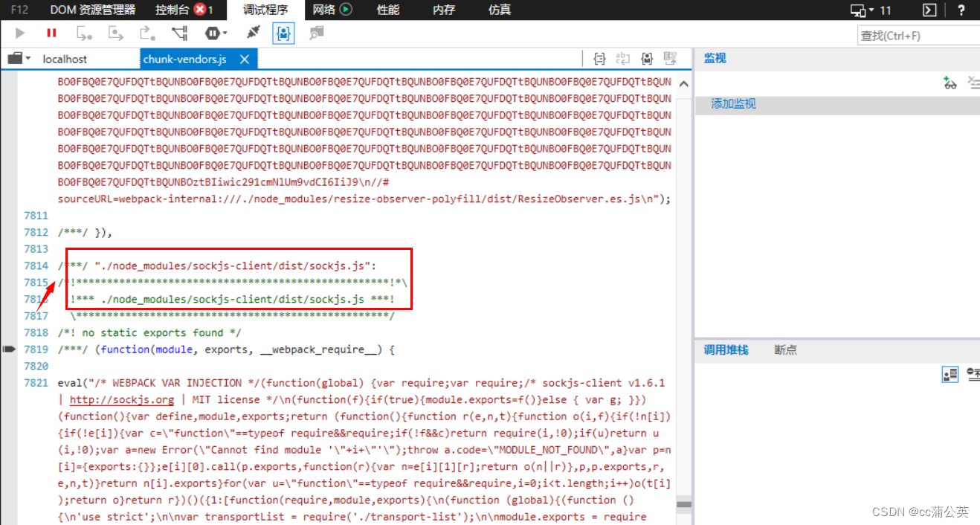Image resolution: width=980 pixels, height=525 pixels.
Task: Select the Step over icon
Action: click(115, 33)
